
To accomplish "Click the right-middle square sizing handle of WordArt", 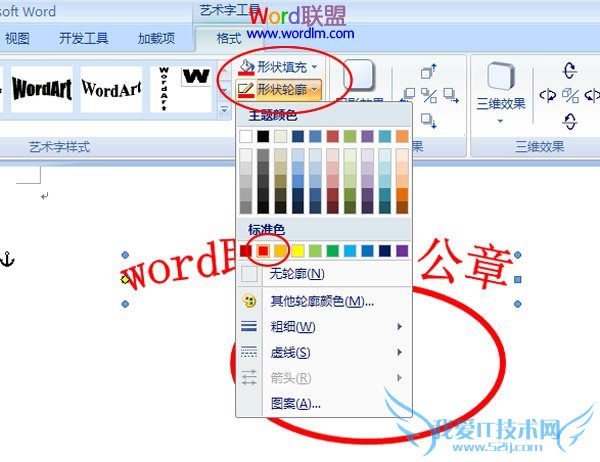I will (517, 279).
